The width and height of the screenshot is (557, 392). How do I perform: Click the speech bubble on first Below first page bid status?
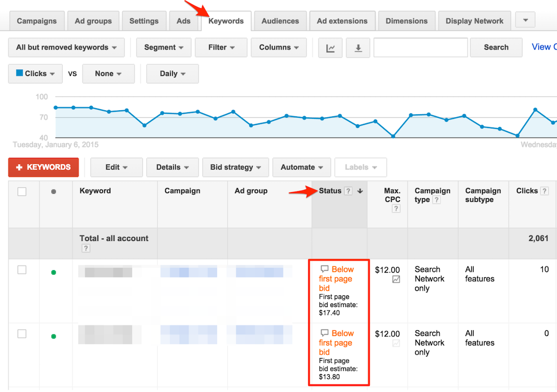324,270
